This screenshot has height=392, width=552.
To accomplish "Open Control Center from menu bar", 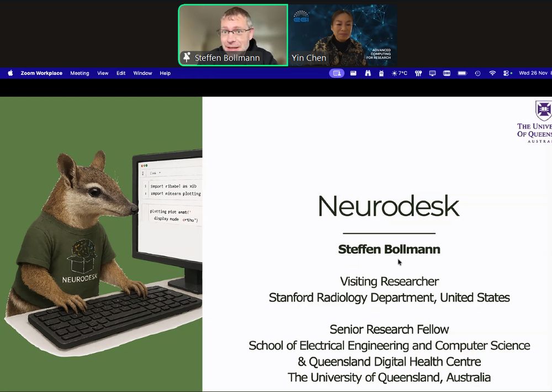I will pos(507,73).
